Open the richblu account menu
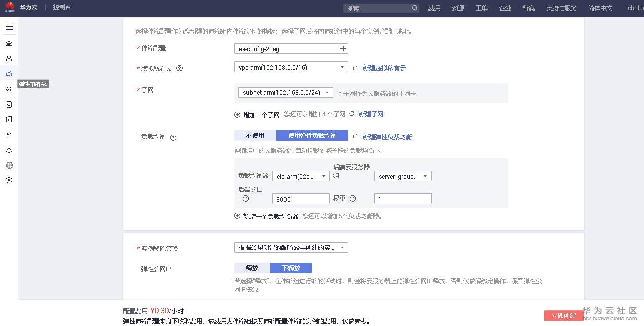The image size is (644, 326). click(633, 8)
